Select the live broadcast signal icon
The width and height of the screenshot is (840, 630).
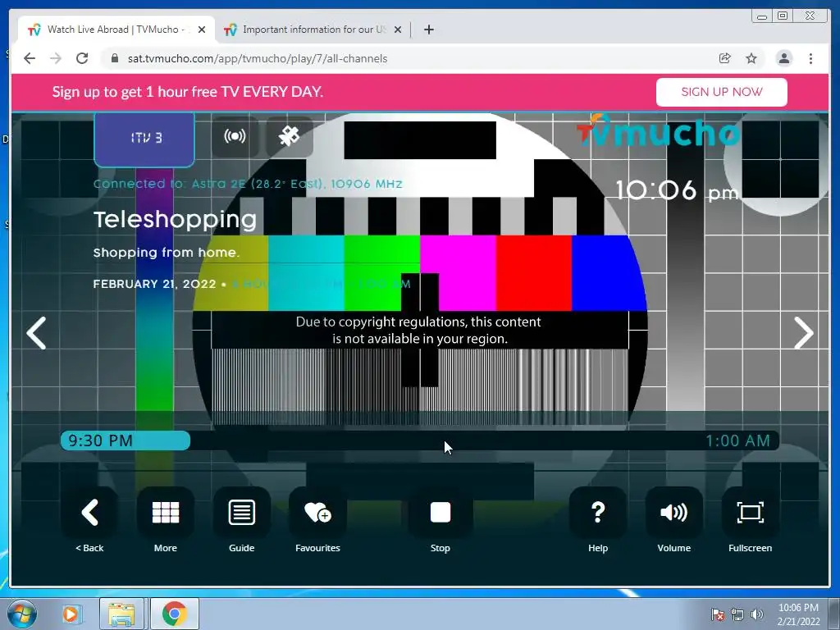[x=235, y=137]
